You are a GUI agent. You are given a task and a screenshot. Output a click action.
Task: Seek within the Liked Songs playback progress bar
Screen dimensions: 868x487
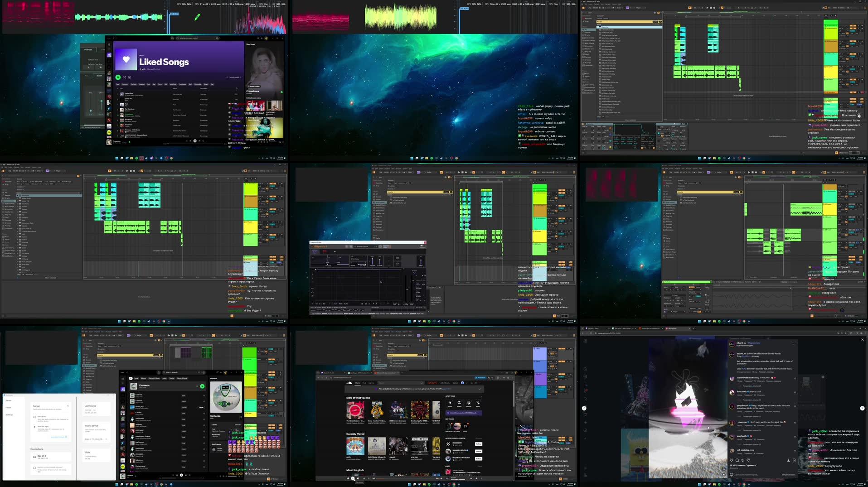pos(195,144)
